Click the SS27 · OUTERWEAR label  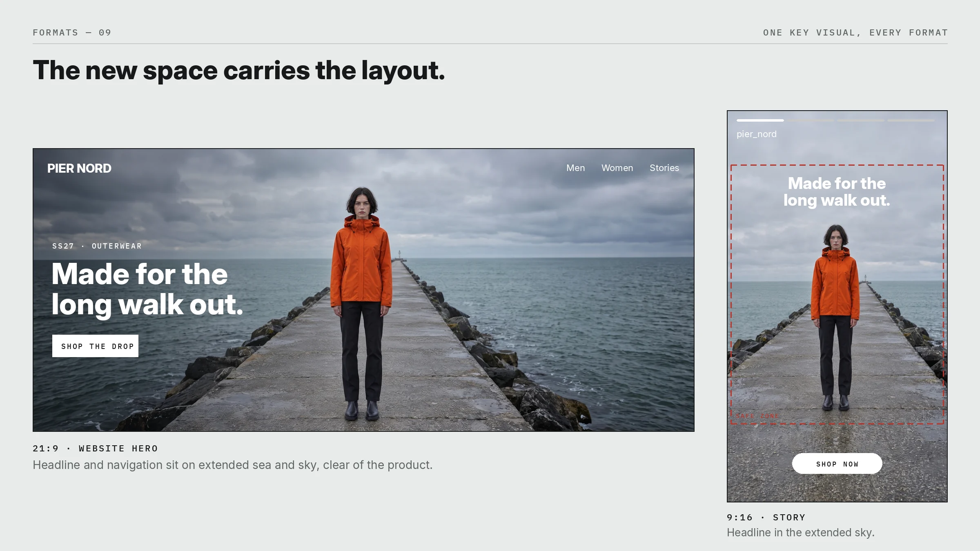point(97,246)
